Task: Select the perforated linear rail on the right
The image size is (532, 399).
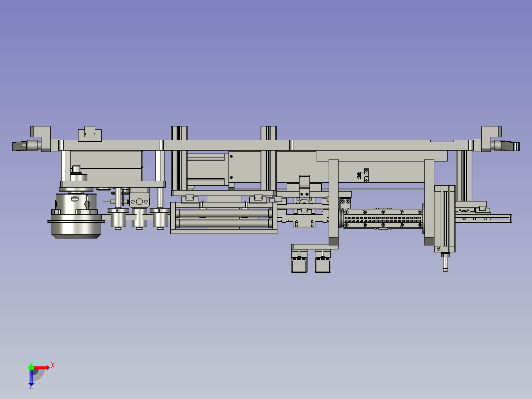Action: 383,218
